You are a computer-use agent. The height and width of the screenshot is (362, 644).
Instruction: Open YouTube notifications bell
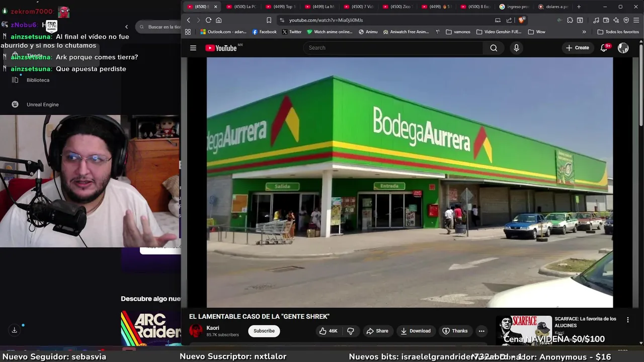(x=604, y=48)
